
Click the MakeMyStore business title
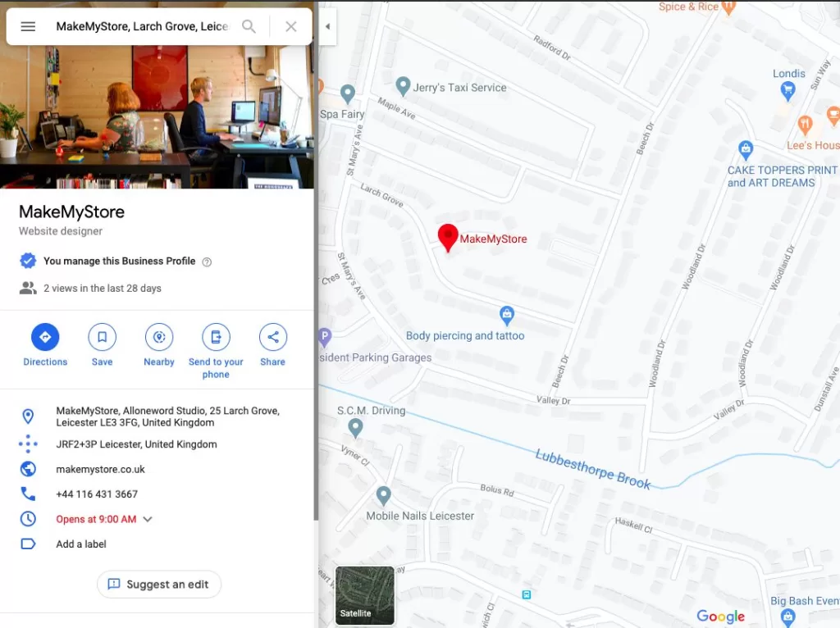tap(72, 212)
